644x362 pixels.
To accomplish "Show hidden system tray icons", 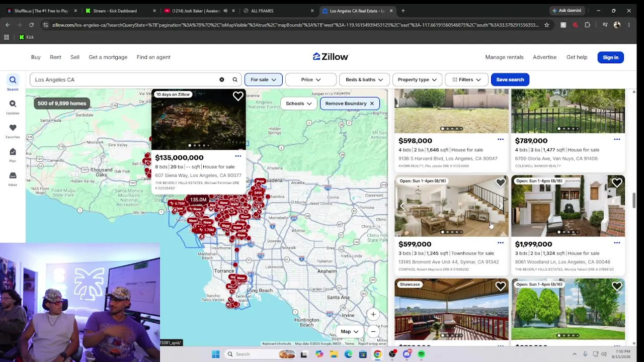I will click(x=574, y=354).
